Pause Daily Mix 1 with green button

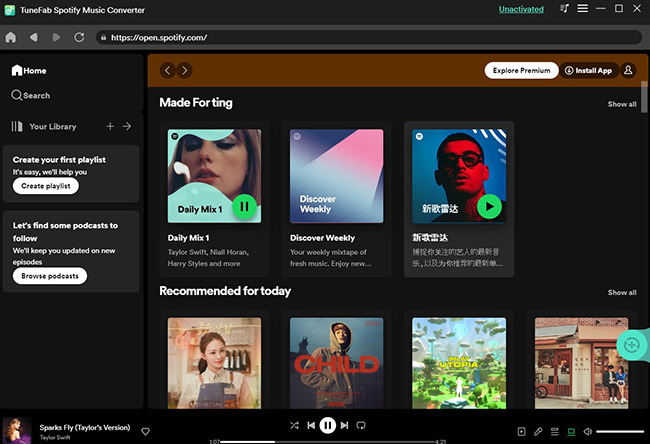pos(244,206)
